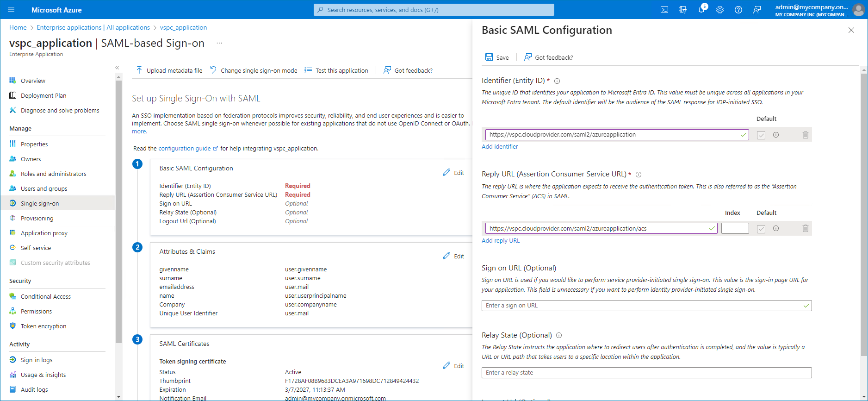Open Conditional Access menu item

45,296
